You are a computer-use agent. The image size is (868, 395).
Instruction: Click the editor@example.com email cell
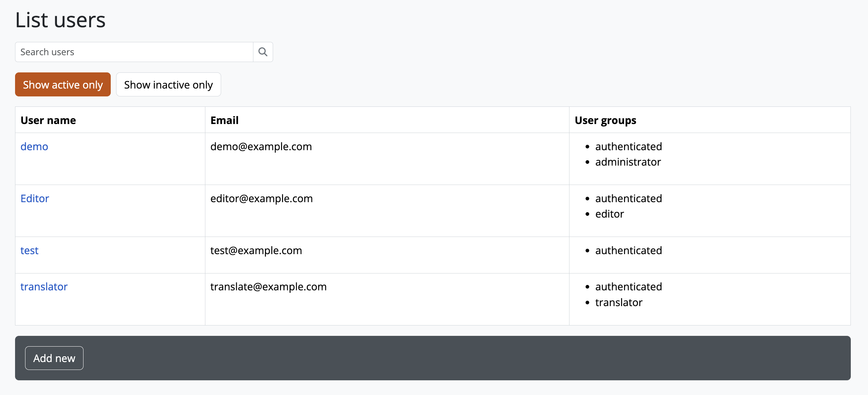(262, 199)
